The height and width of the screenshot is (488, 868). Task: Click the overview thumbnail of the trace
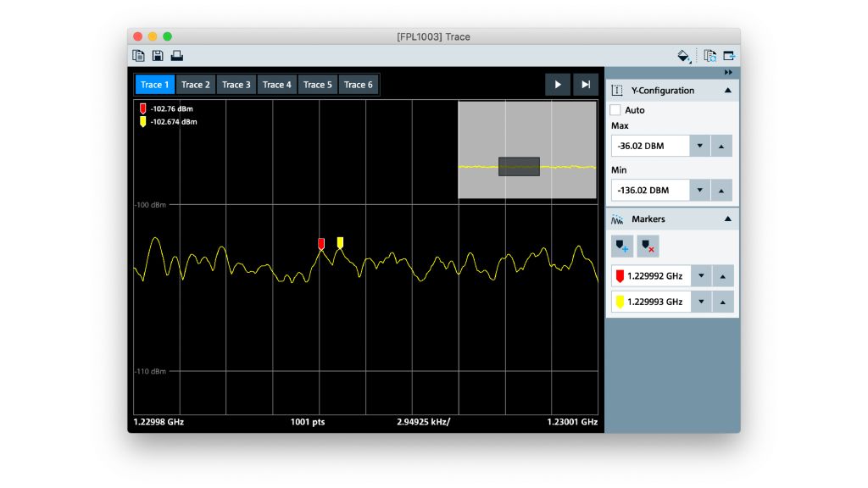coord(527,151)
